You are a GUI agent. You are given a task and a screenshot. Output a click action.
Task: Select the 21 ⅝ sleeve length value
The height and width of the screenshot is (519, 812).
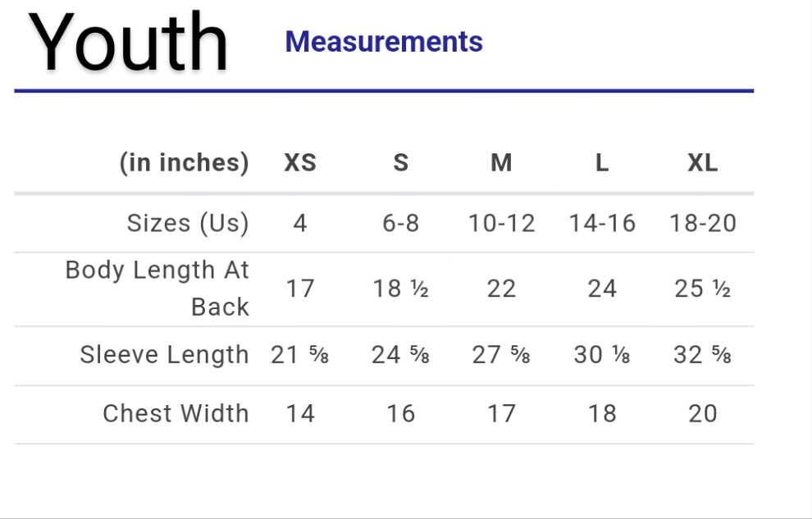coord(300,355)
